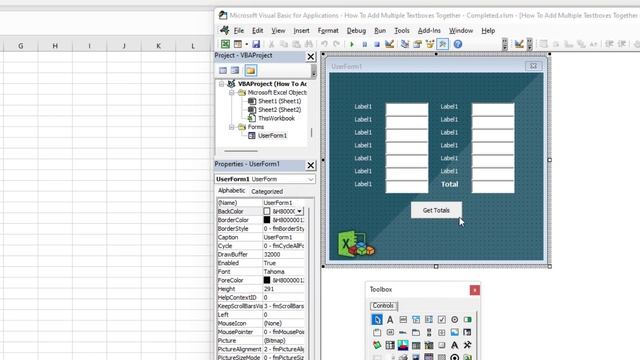Click View Code icon in Project panel
The image size is (640, 360).
pyautogui.click(x=222, y=71)
